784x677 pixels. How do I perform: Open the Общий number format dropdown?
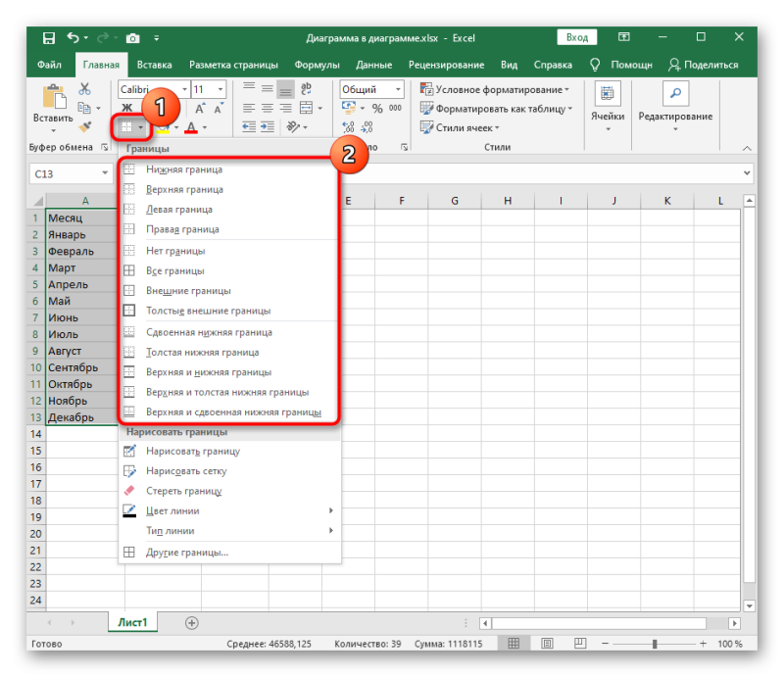point(398,89)
